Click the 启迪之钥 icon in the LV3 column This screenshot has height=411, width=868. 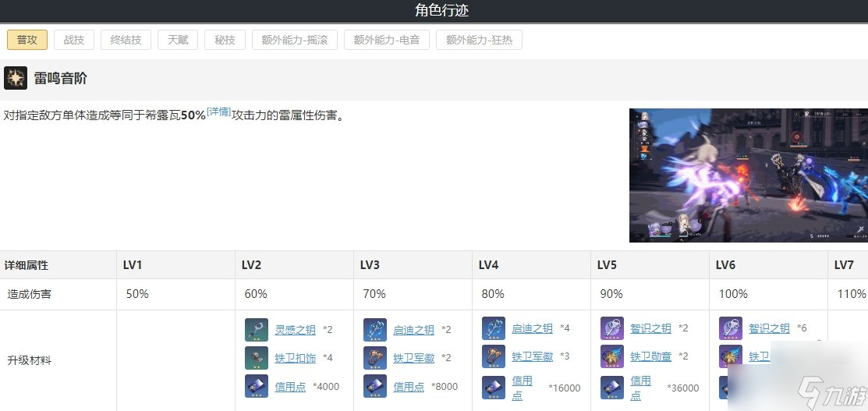coord(375,330)
